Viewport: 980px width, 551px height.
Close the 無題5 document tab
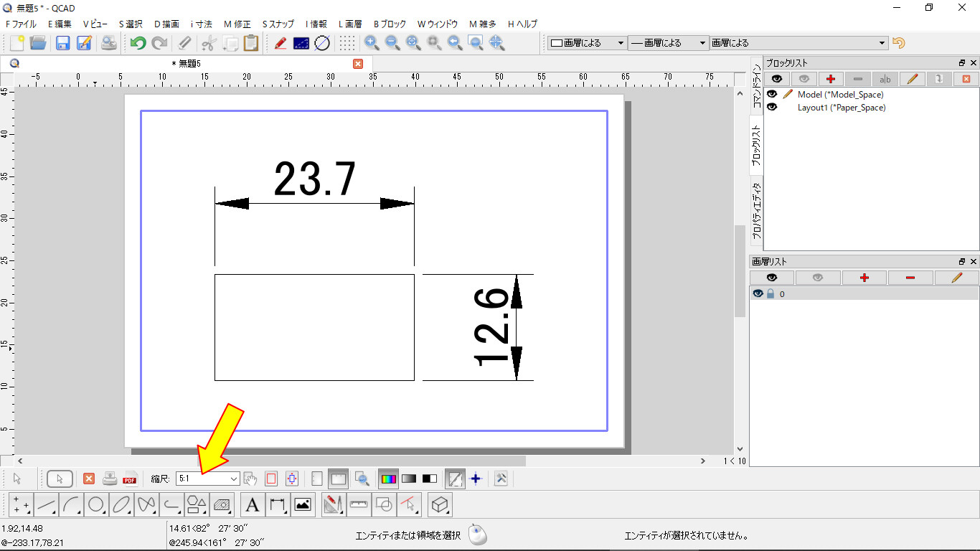click(358, 63)
